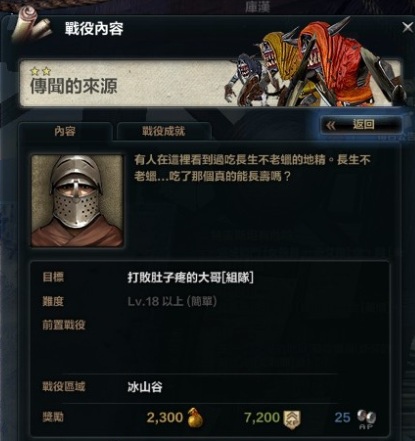The height and width of the screenshot is (441, 415).
Task: Click the objective text 打敗肚子疼的大哥[組隊]
Action: click(190, 277)
